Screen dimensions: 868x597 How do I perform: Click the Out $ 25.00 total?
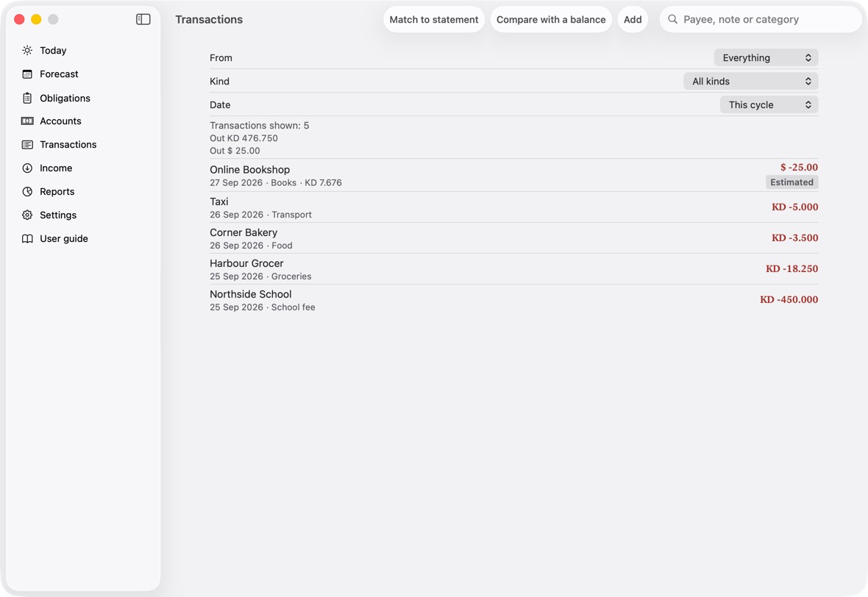[x=235, y=151]
